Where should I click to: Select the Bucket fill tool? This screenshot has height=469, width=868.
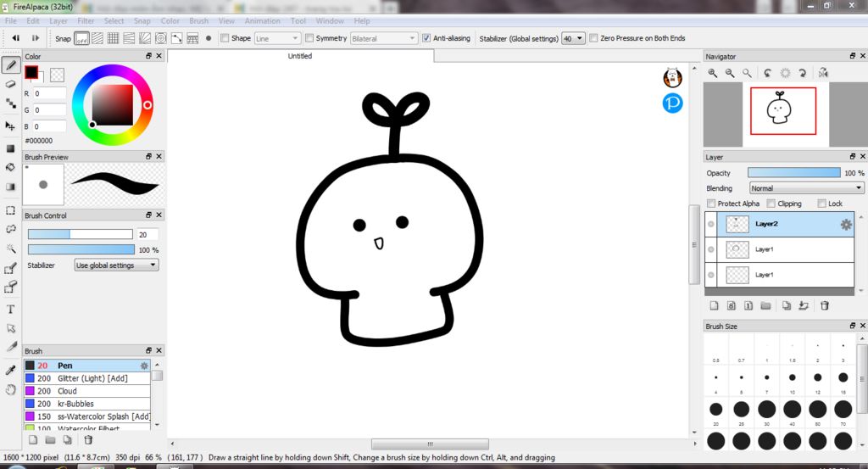(x=10, y=167)
